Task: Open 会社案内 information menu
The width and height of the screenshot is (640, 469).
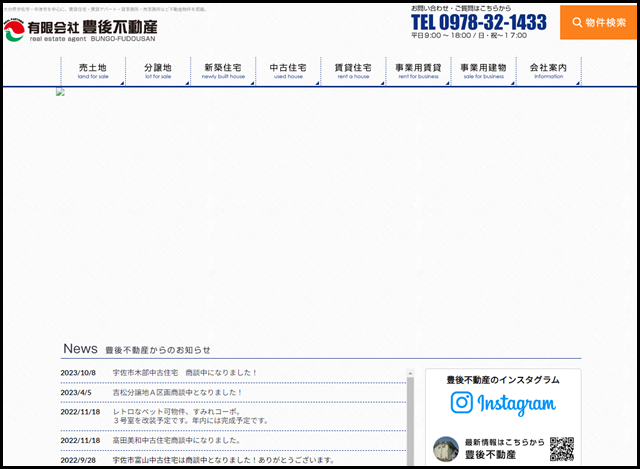Action: pyautogui.click(x=549, y=71)
